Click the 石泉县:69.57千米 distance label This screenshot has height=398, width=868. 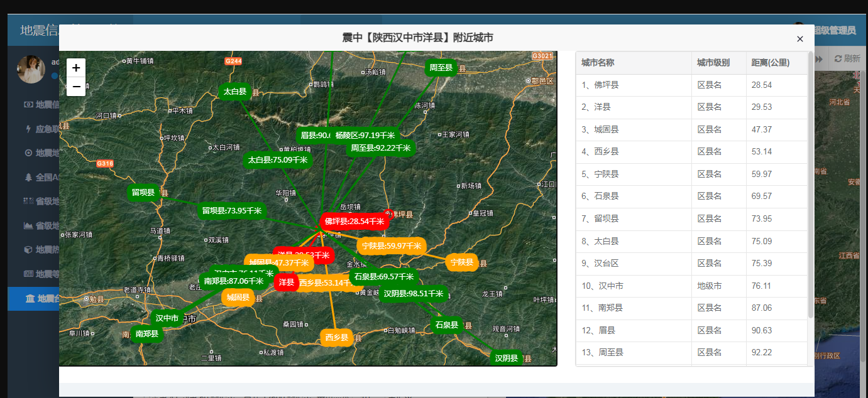[x=384, y=276]
